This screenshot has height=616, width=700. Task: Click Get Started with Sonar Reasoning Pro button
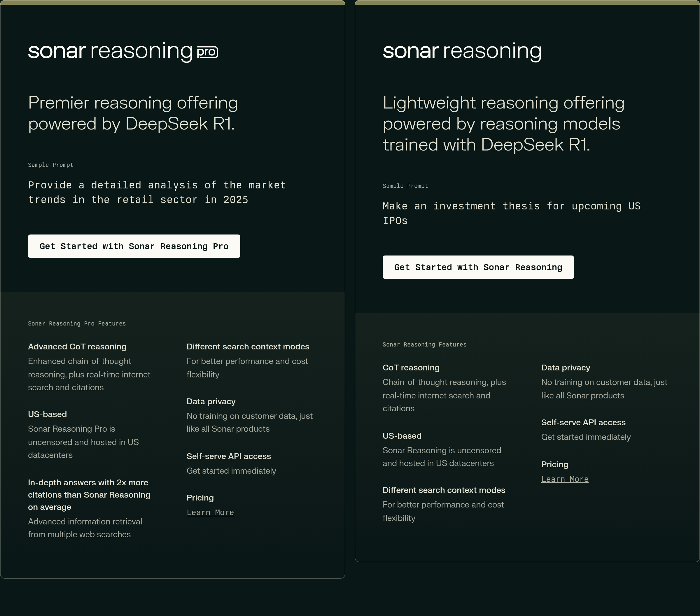pyautogui.click(x=134, y=246)
